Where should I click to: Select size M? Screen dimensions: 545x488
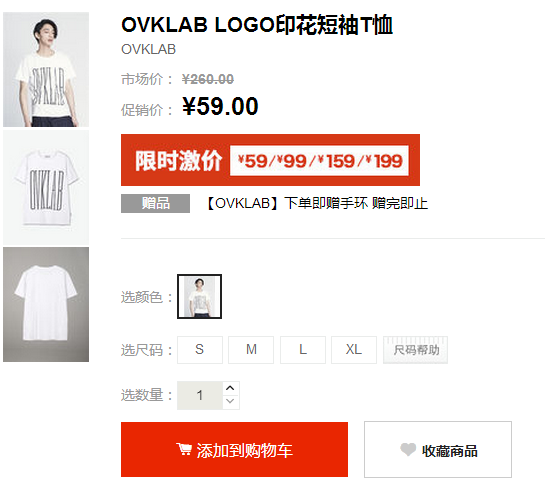click(x=251, y=350)
